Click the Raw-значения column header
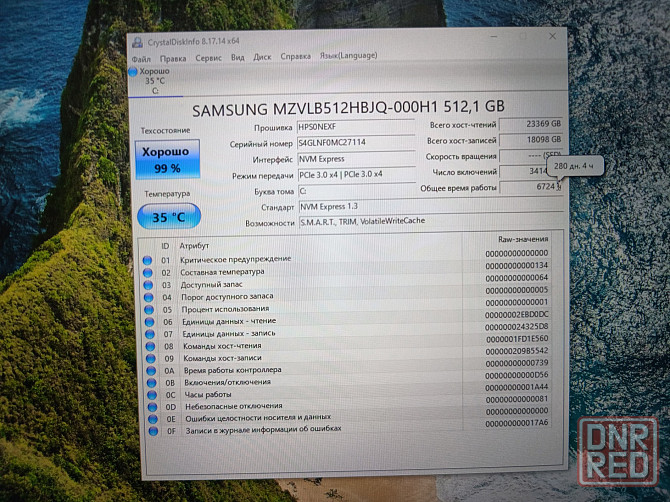670x502 pixels. point(523,239)
